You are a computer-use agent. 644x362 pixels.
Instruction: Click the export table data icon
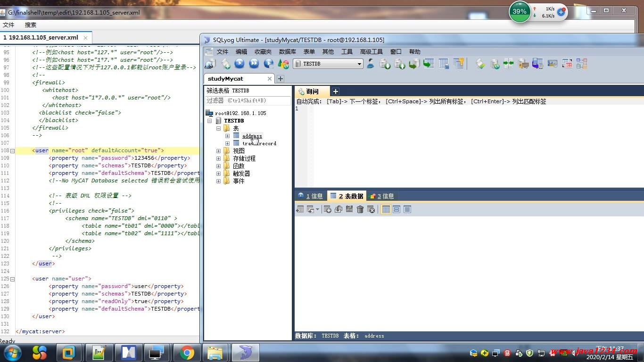[x=299, y=209]
